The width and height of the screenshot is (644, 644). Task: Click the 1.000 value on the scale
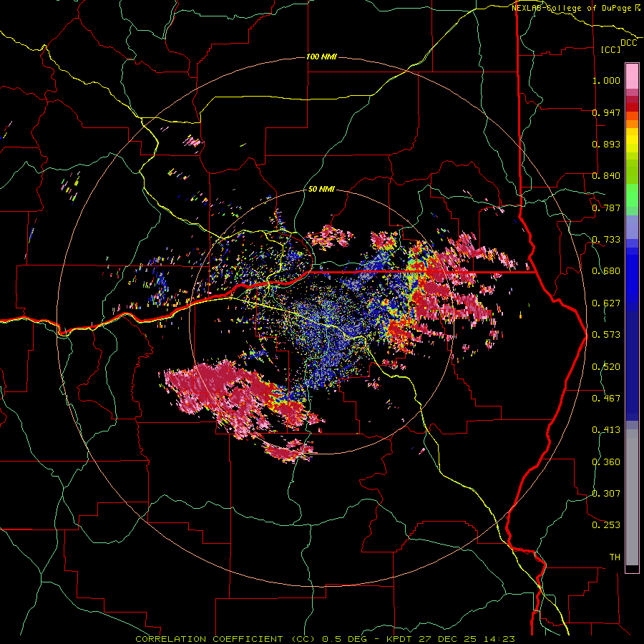click(606, 80)
